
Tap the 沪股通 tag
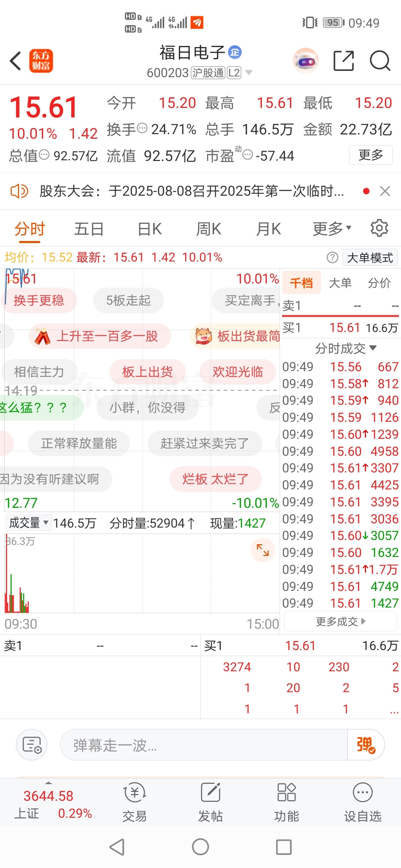point(208,73)
